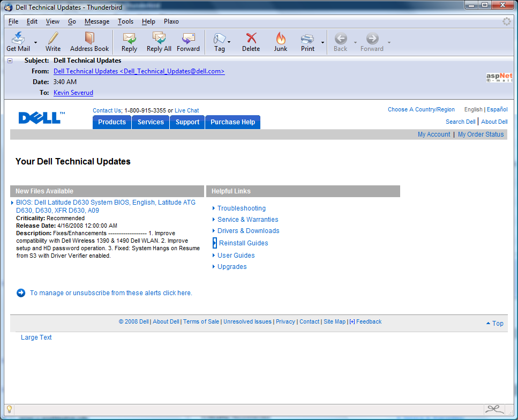This screenshot has height=420, width=518.
Task: Open the Edit menu
Action: (32, 21)
